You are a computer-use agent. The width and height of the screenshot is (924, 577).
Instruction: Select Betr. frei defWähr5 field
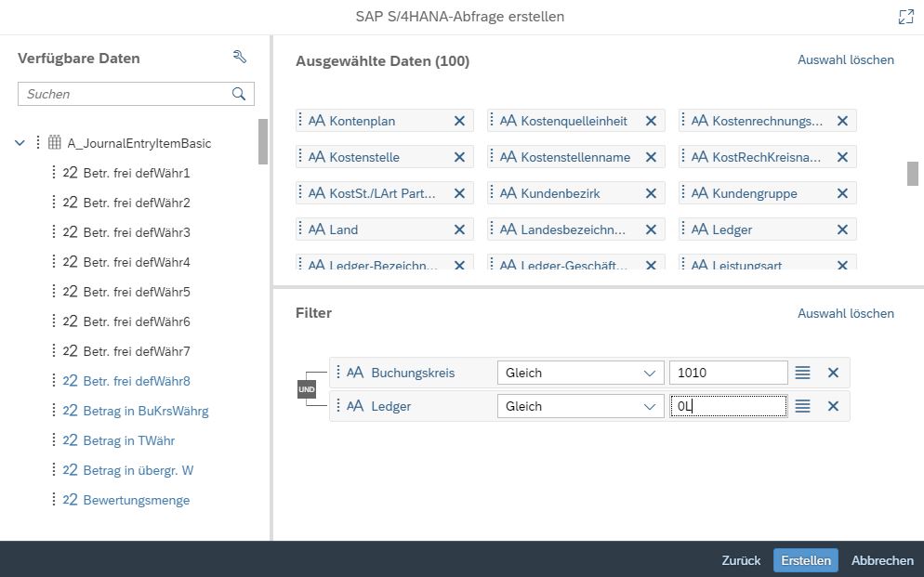tap(137, 292)
